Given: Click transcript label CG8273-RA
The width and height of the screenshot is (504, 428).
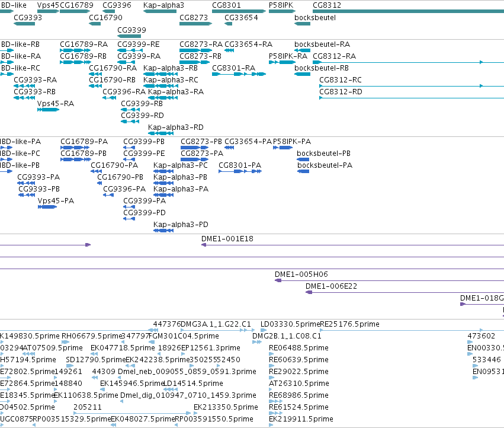Looking at the screenshot, I should [201, 44].
